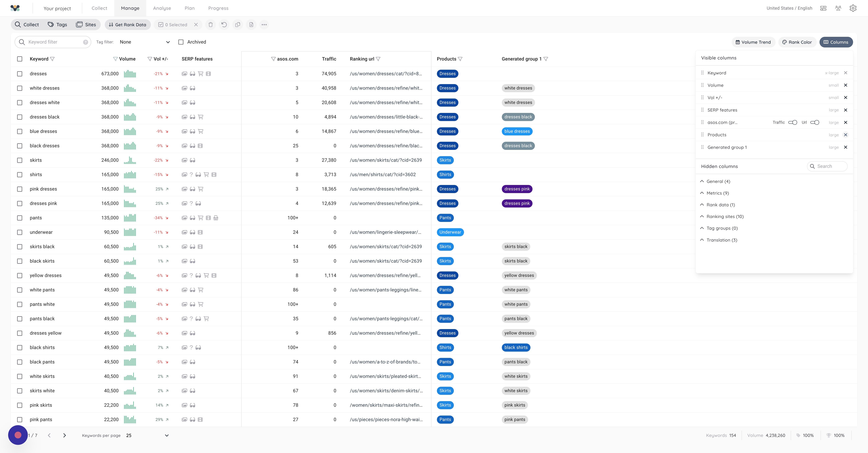
Task: Switch to the Collect tab
Action: click(99, 8)
